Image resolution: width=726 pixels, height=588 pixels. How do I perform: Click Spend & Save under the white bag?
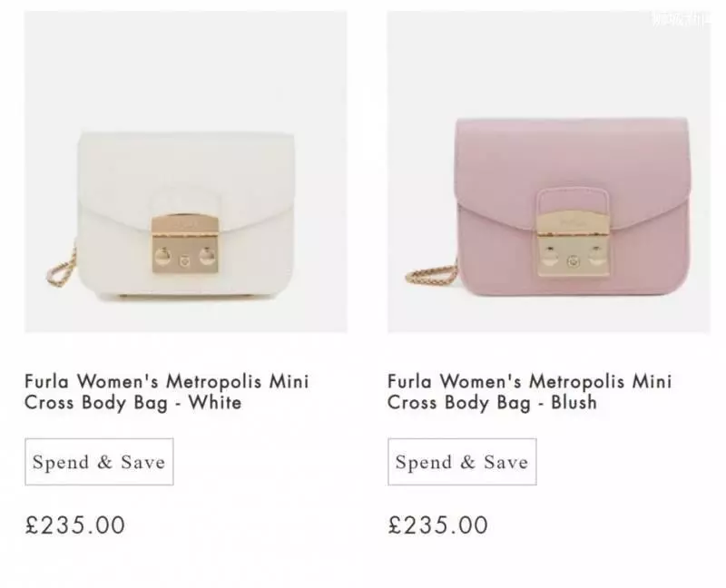[99, 462]
